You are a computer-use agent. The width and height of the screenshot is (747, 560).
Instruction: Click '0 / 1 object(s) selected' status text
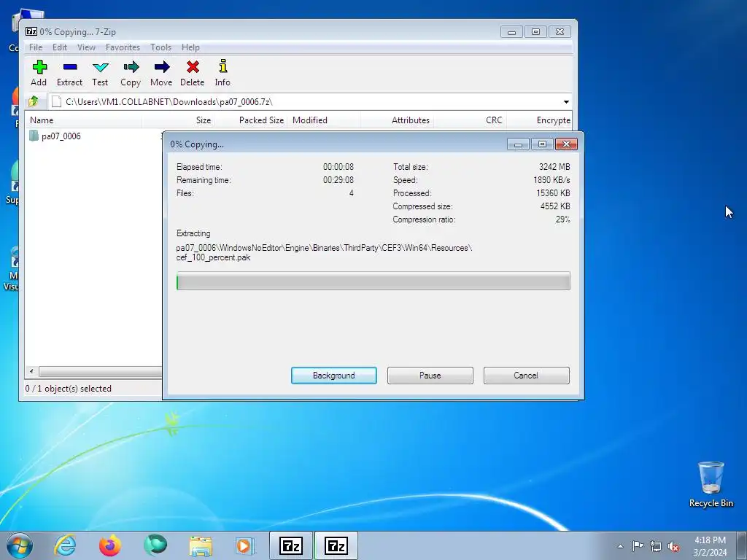[x=68, y=389]
